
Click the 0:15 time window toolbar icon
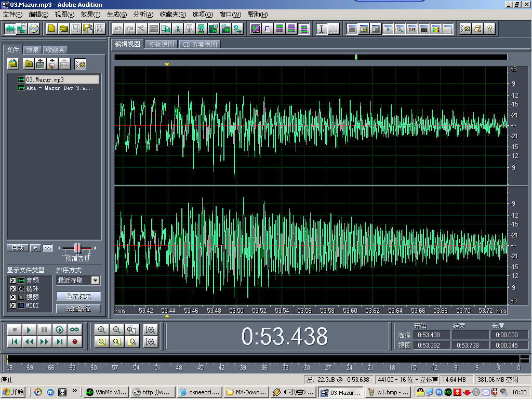412,29
